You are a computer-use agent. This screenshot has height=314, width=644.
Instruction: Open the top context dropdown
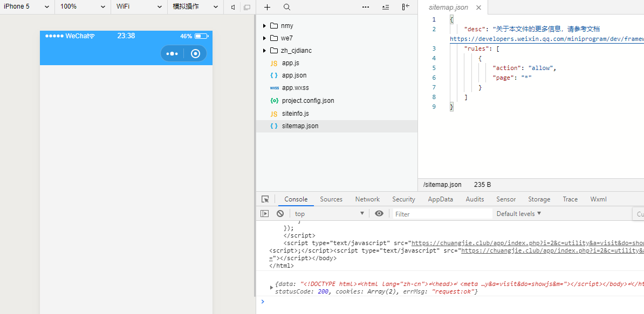pyautogui.click(x=330, y=214)
